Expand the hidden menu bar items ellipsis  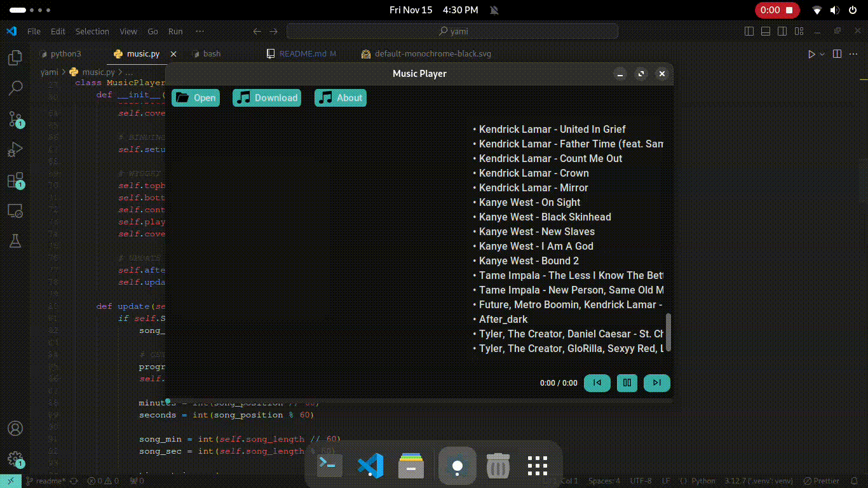(200, 31)
